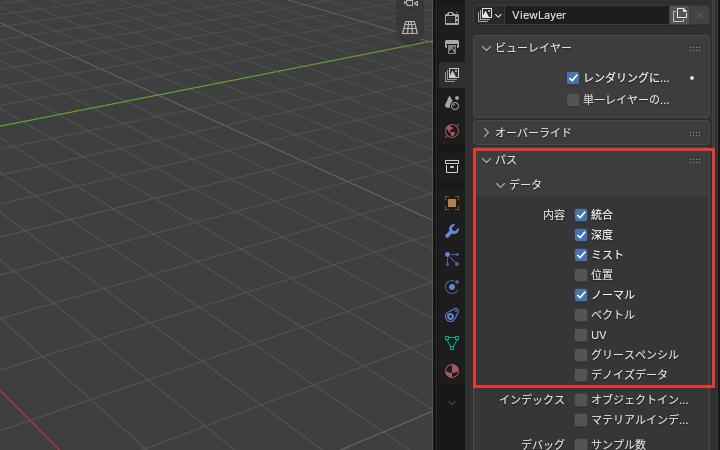Disable the ミスト pass checkbox
The width and height of the screenshot is (720, 450).
click(581, 255)
